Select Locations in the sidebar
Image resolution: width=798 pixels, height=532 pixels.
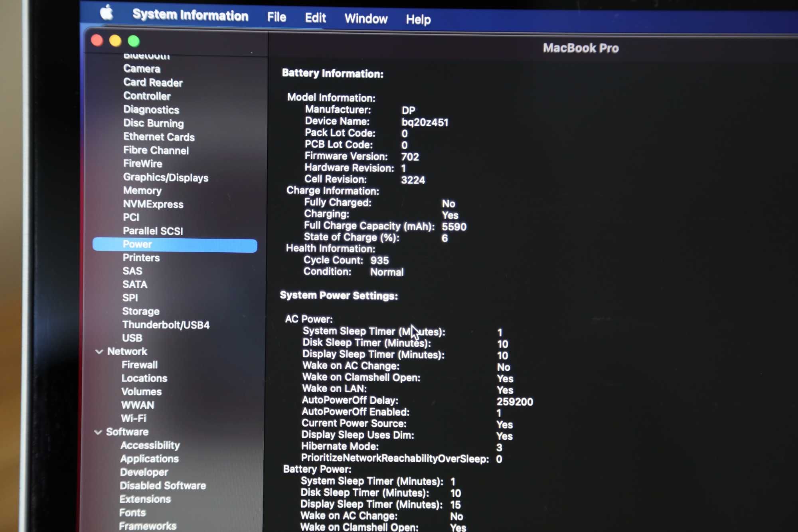(144, 378)
